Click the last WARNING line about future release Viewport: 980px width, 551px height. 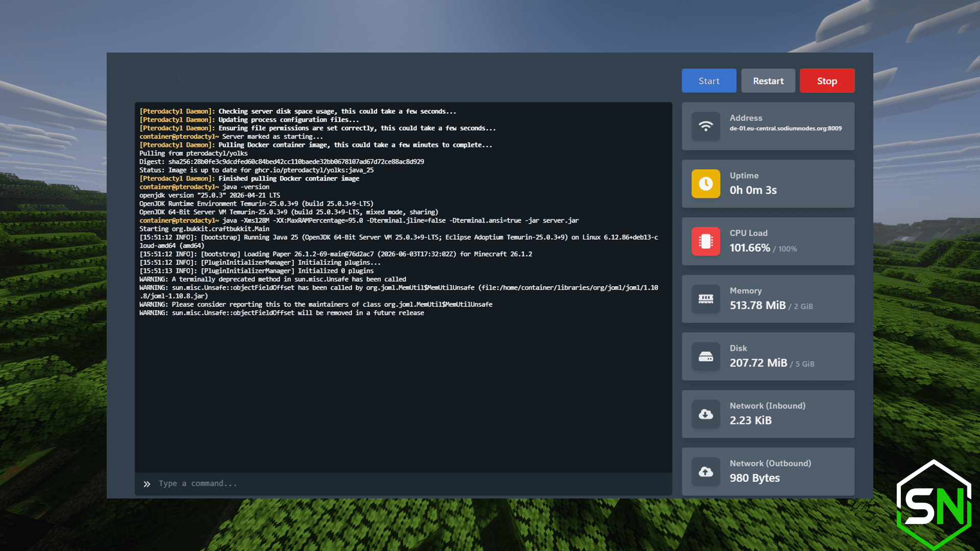pyautogui.click(x=282, y=313)
